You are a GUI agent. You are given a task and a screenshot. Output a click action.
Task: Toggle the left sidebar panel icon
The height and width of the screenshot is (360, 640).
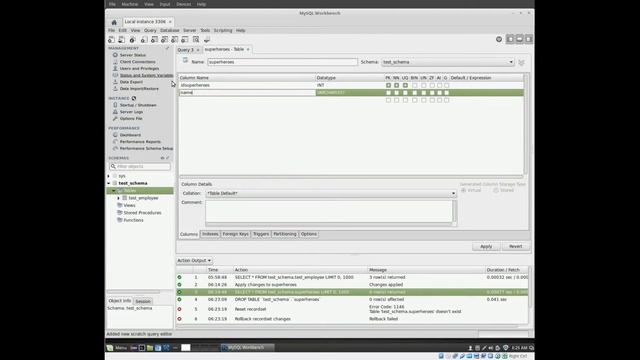pos(510,39)
